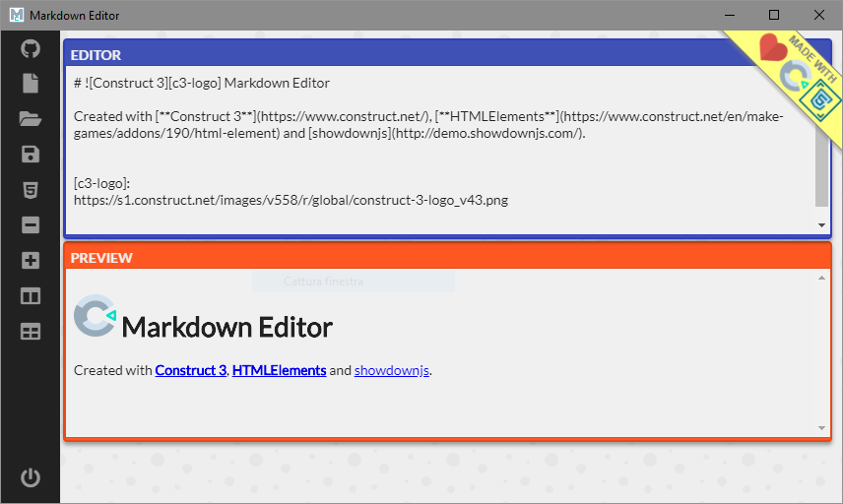Export to HTML5 via shield icon
The width and height of the screenshot is (843, 504).
(x=31, y=190)
